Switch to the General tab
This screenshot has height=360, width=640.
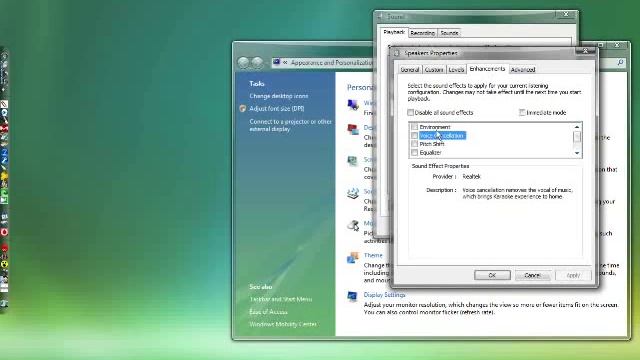point(410,70)
